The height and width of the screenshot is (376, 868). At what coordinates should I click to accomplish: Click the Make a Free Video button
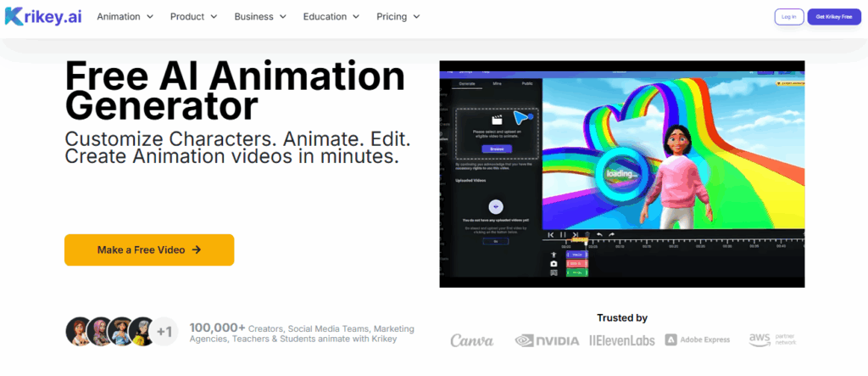[x=149, y=250]
